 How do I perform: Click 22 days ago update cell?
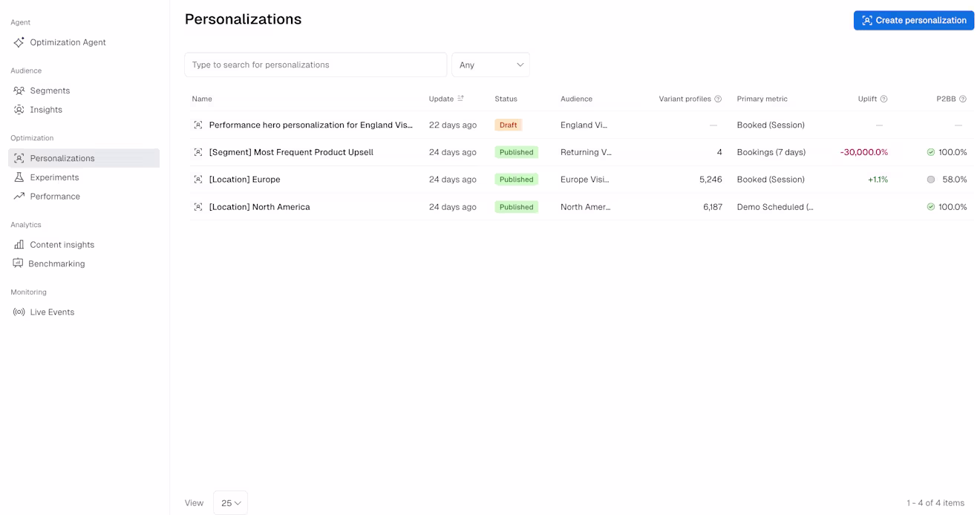coord(453,125)
